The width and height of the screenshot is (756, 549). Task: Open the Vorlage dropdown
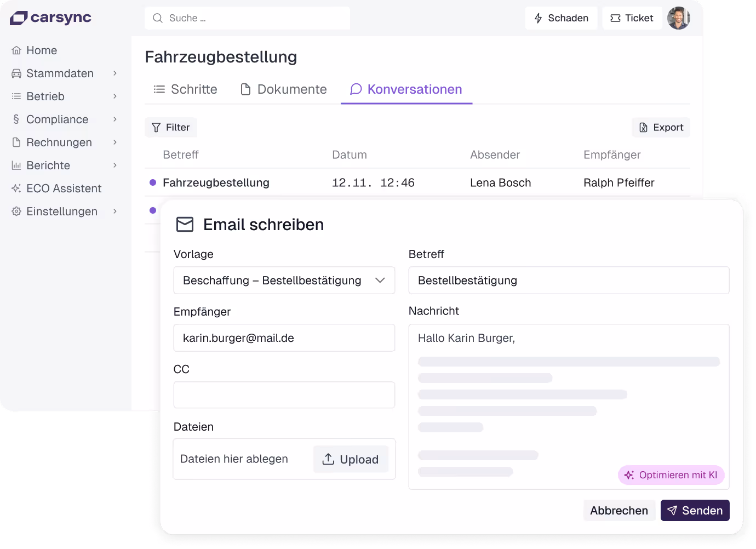tap(284, 281)
